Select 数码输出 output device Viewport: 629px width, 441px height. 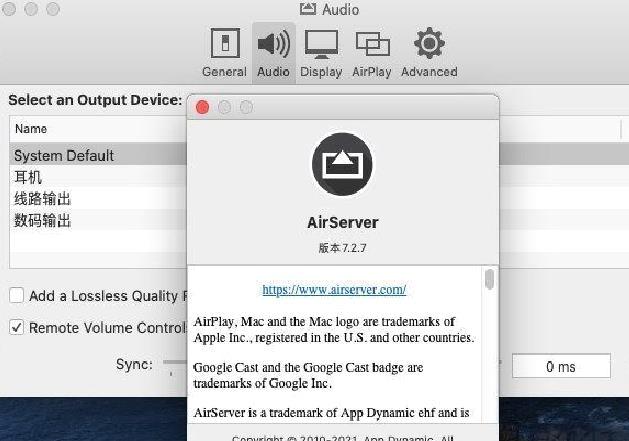point(98,220)
